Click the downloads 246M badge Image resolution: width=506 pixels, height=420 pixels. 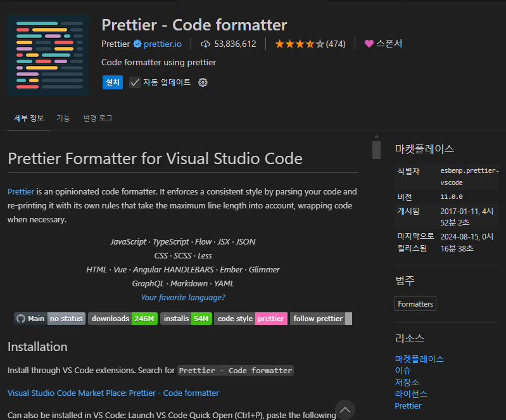tap(123, 319)
